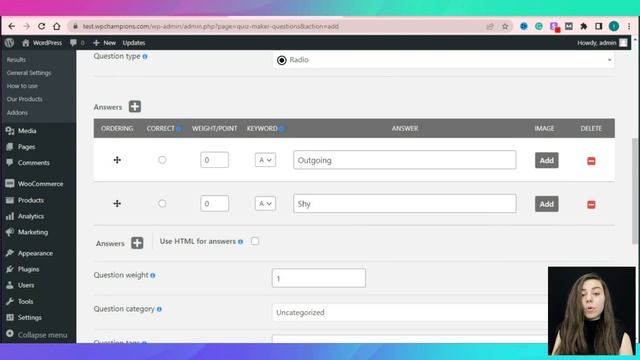The height and width of the screenshot is (360, 640).
Task: Open the Question type Radio dropdown
Action: pos(443,60)
